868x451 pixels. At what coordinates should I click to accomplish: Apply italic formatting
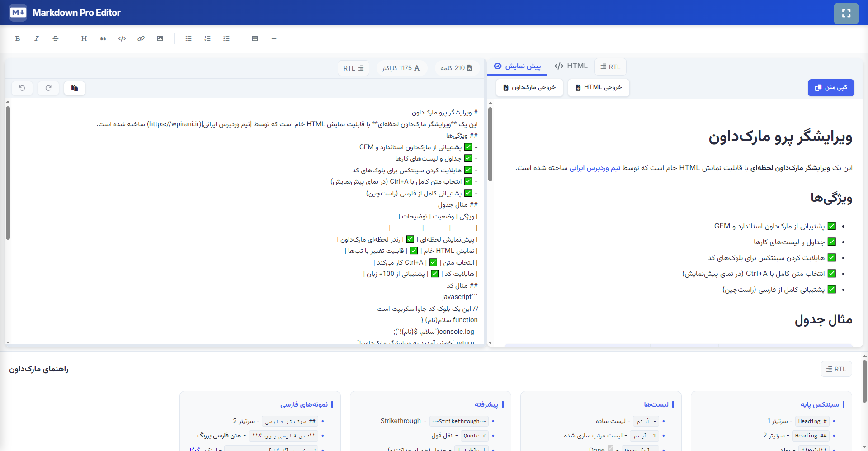pyautogui.click(x=37, y=38)
